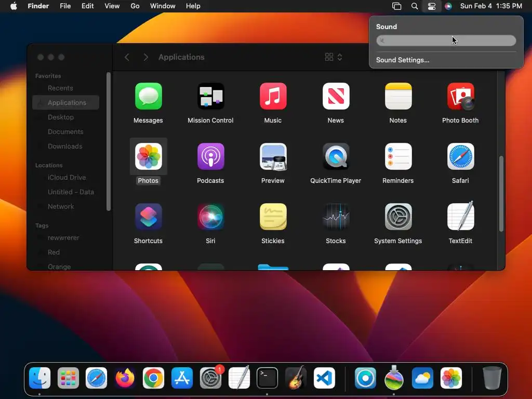Open the Help menu
Viewport: 532px width, 399px height.
pos(193,6)
